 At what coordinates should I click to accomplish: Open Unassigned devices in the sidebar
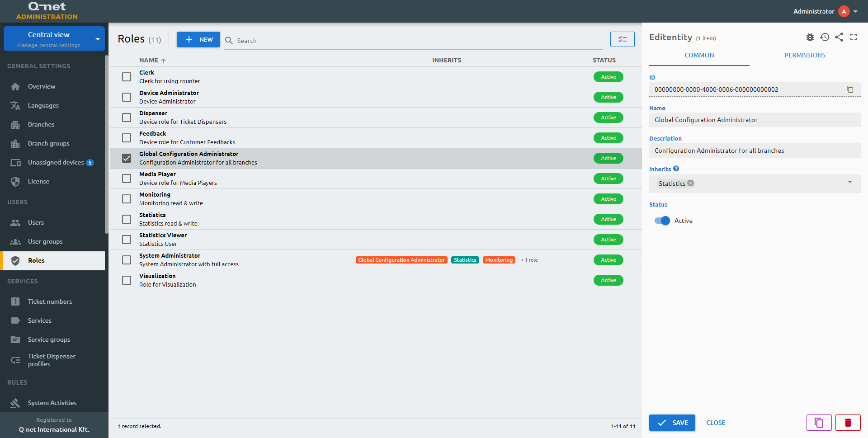pos(53,162)
